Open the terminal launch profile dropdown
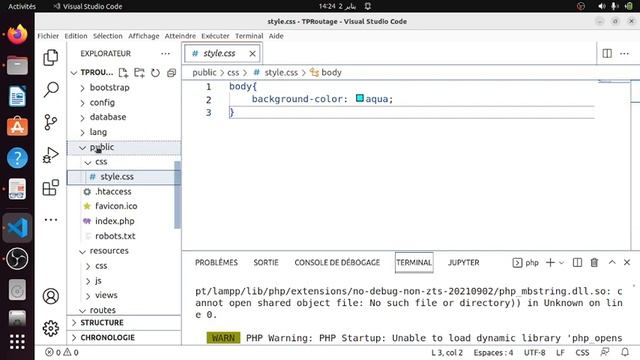640x360 pixels. pos(562,262)
